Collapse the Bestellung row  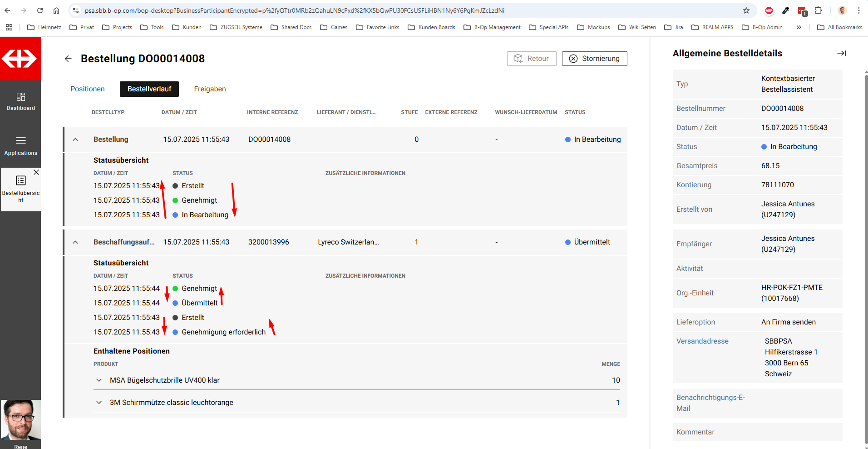pyautogui.click(x=75, y=140)
